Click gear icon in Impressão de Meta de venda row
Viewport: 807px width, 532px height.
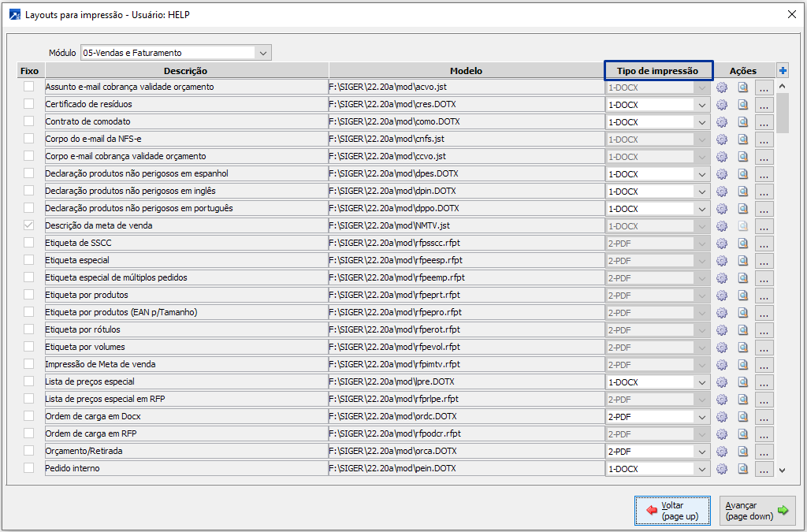722,365
